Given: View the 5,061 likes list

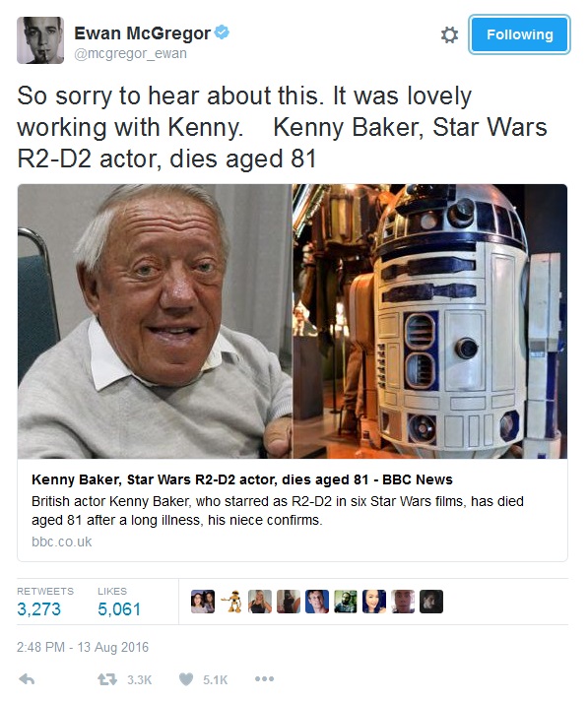Looking at the screenshot, I should (x=119, y=608).
